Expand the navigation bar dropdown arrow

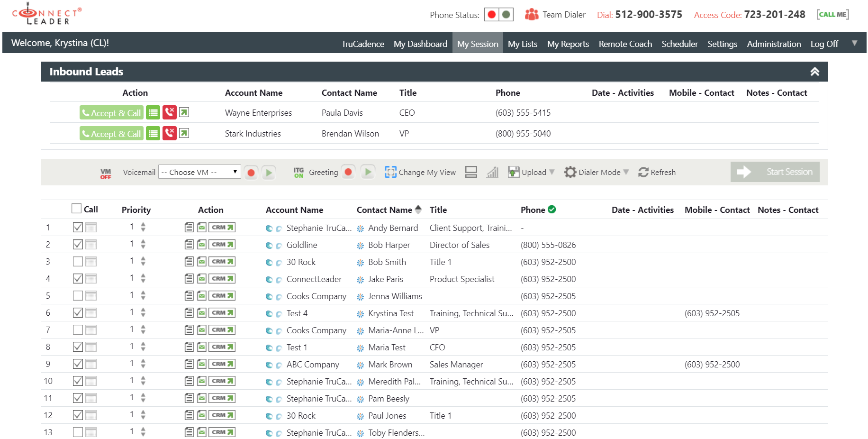click(854, 43)
